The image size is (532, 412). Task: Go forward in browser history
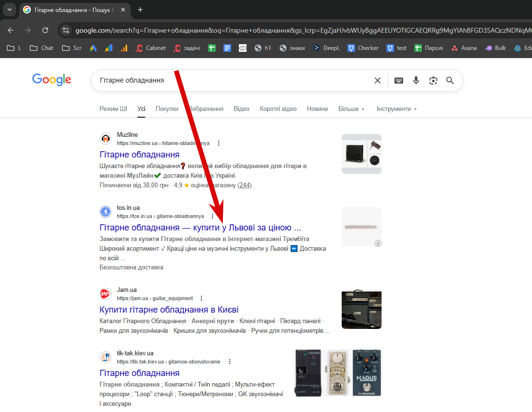[x=28, y=30]
